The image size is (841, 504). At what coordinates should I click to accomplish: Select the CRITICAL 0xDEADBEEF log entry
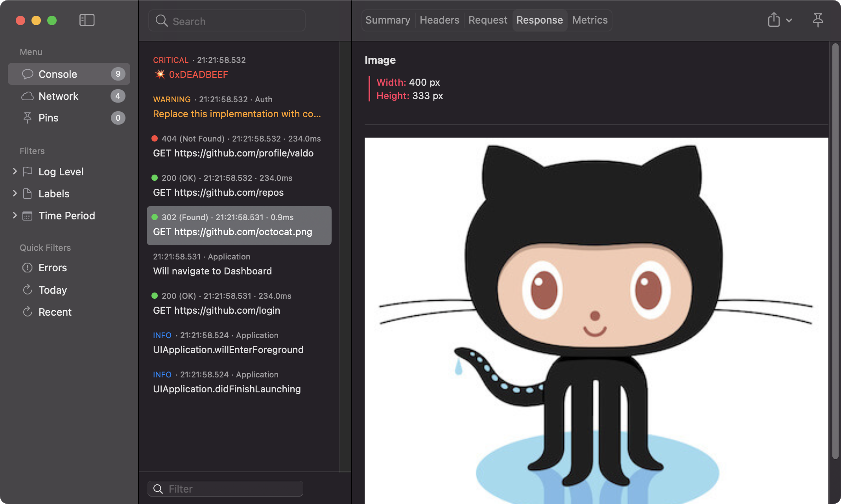239,68
